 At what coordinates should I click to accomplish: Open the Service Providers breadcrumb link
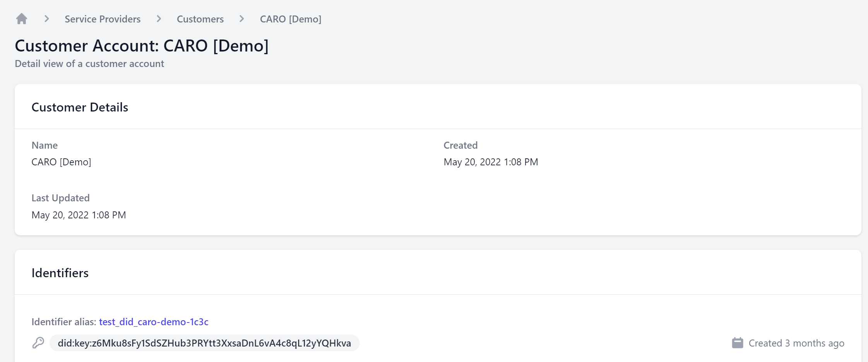pyautogui.click(x=103, y=19)
